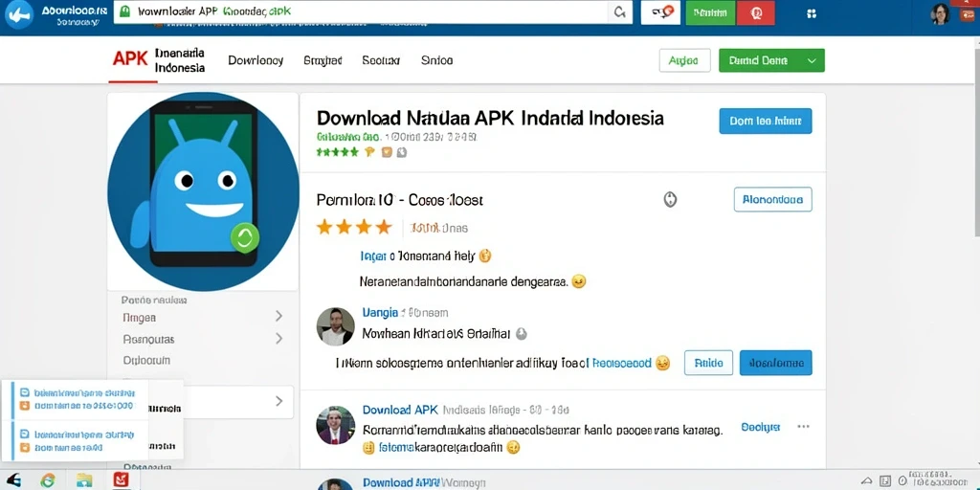
Task: Open the Start icon on taskbar
Action: tap(13, 480)
